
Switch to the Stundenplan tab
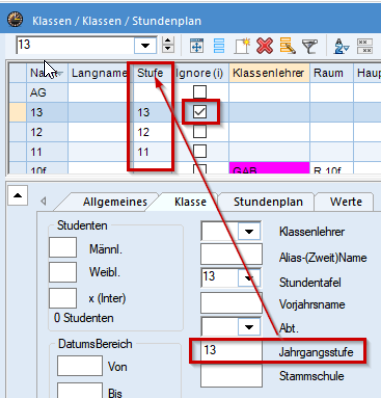point(268,202)
